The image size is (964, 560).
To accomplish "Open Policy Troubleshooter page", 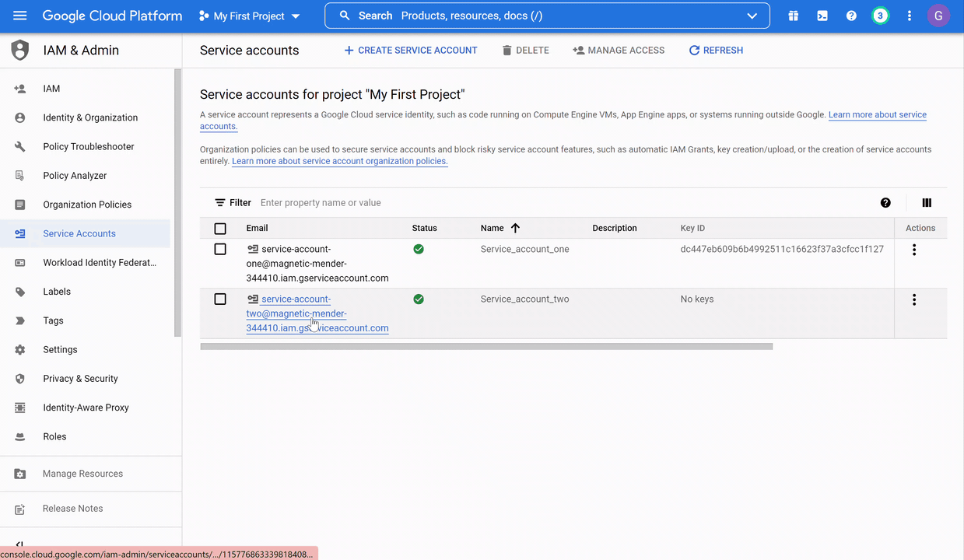I will click(x=89, y=146).
